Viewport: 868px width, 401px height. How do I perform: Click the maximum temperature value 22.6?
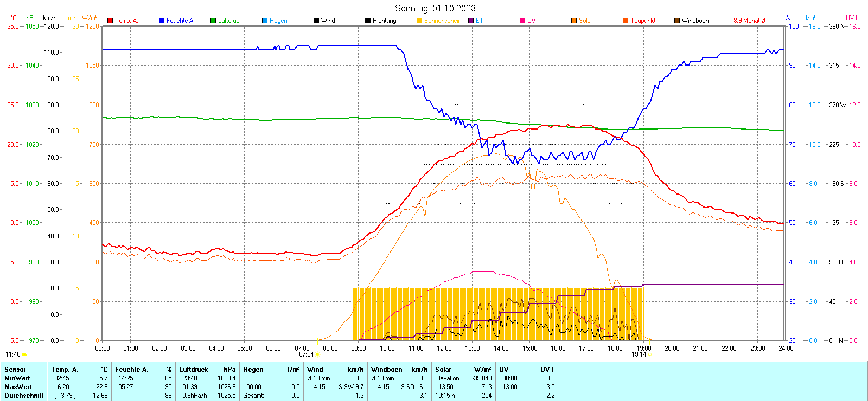102,387
